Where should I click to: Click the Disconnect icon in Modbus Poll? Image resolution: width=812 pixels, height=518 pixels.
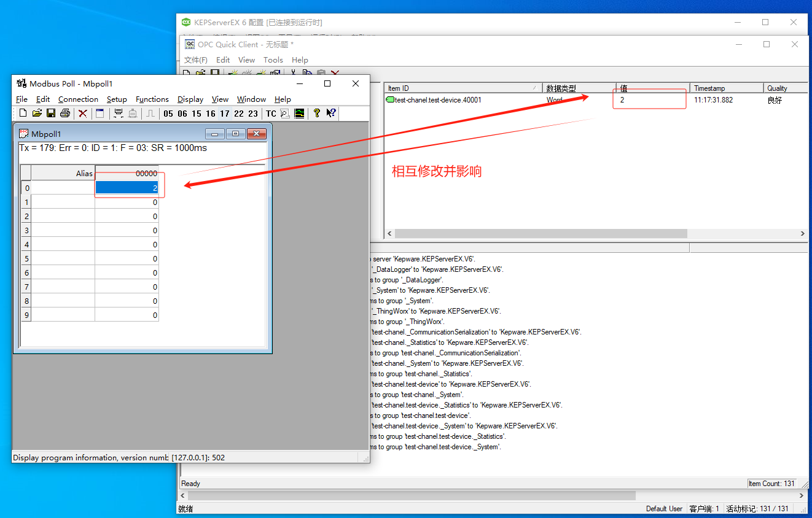click(133, 114)
